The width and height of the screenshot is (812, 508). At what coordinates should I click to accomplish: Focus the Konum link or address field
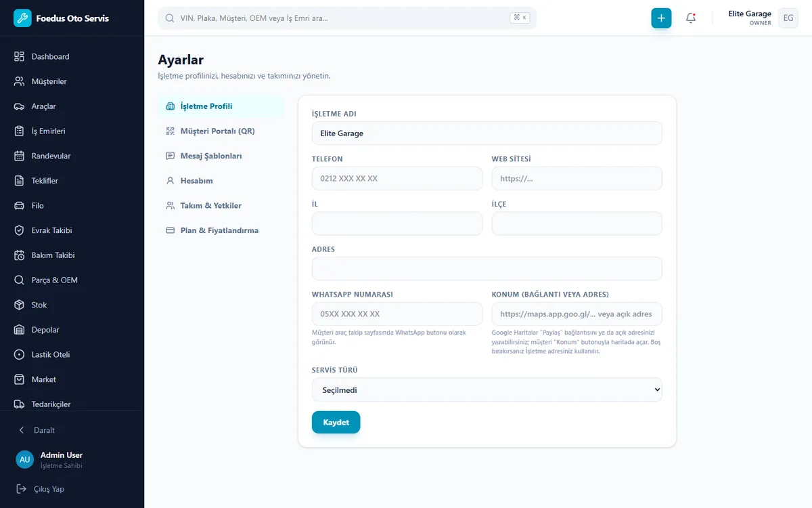[x=577, y=314]
